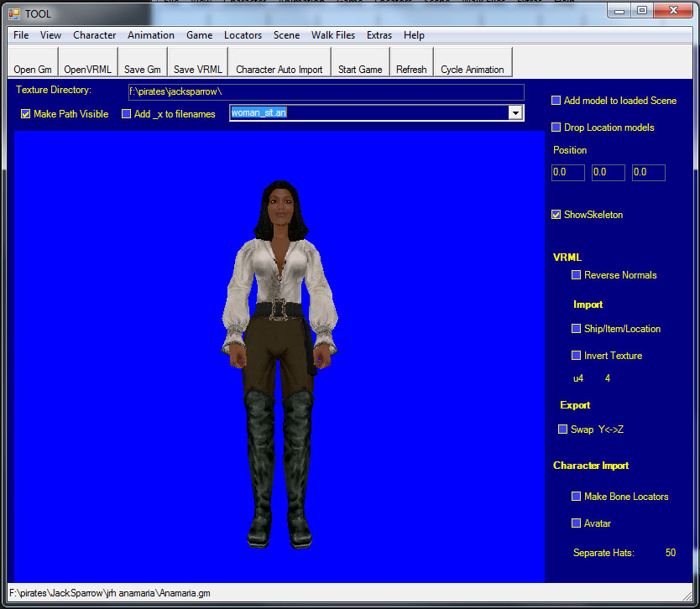Click the Separate Hats label
This screenshot has width=700, height=609.
603,553
